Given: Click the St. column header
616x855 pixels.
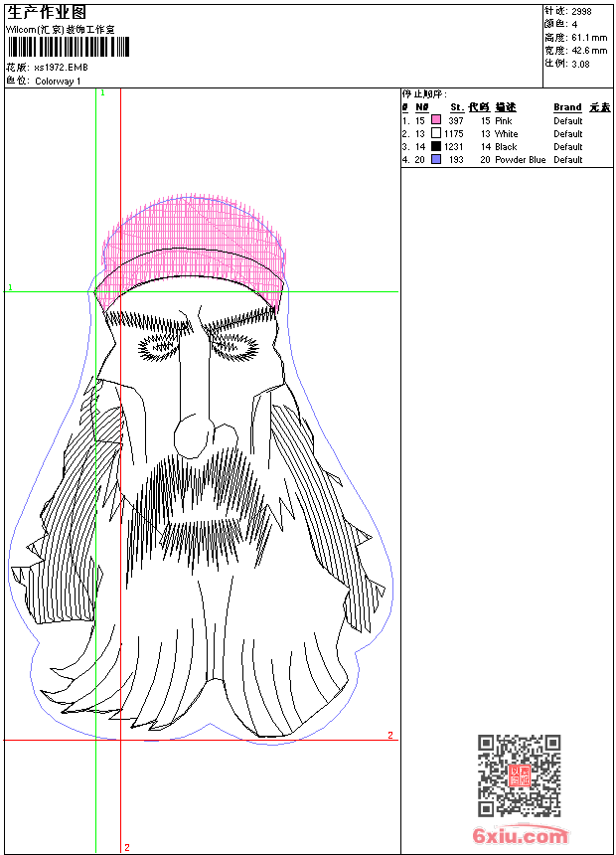Looking at the screenshot, I should pyautogui.click(x=456, y=107).
